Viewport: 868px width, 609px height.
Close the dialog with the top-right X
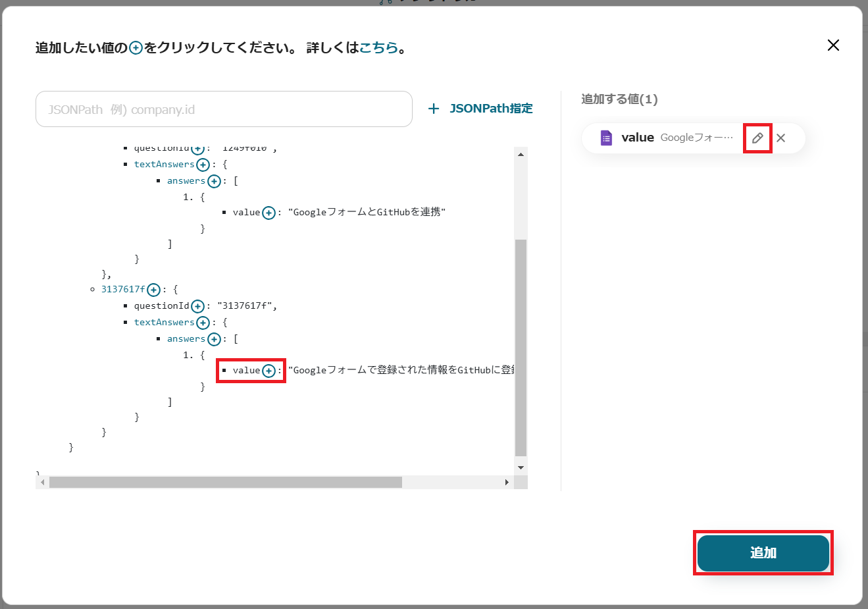point(833,45)
